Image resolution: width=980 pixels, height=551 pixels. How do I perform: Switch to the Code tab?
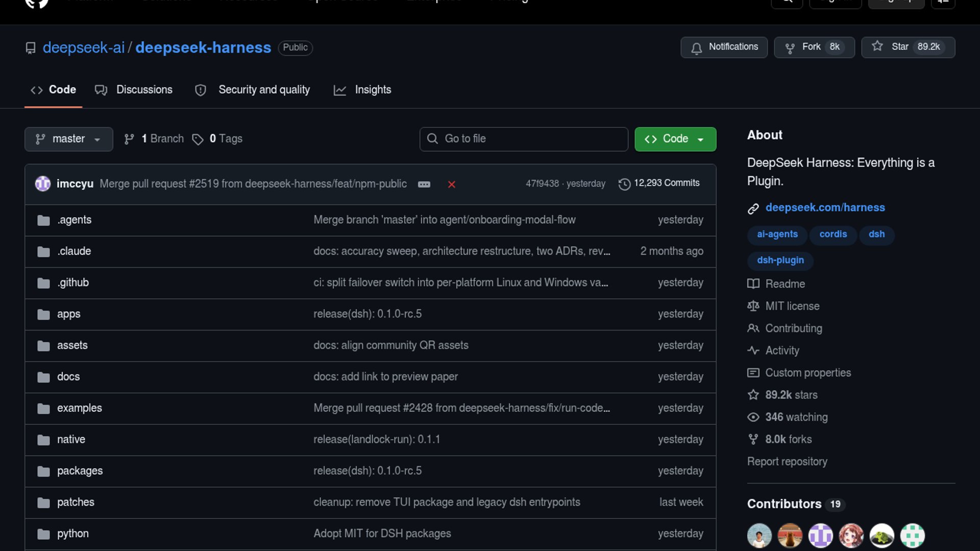coord(53,90)
